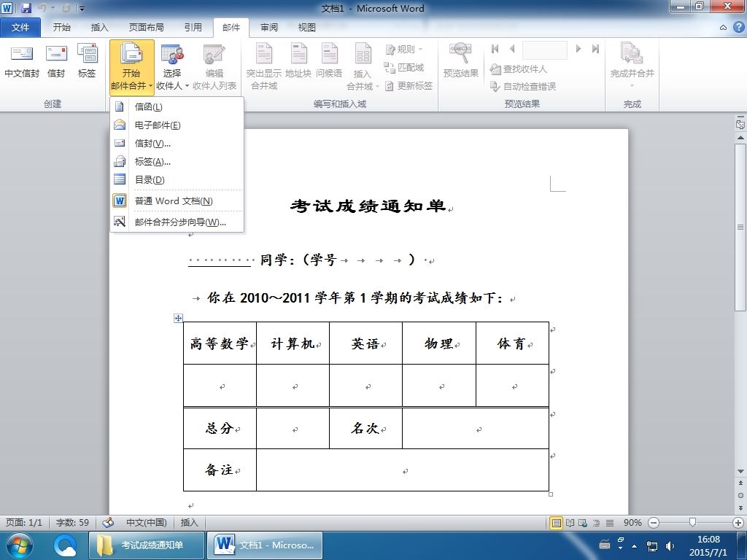
Task: Select 标签(A)... from the menu
Action: (177, 161)
